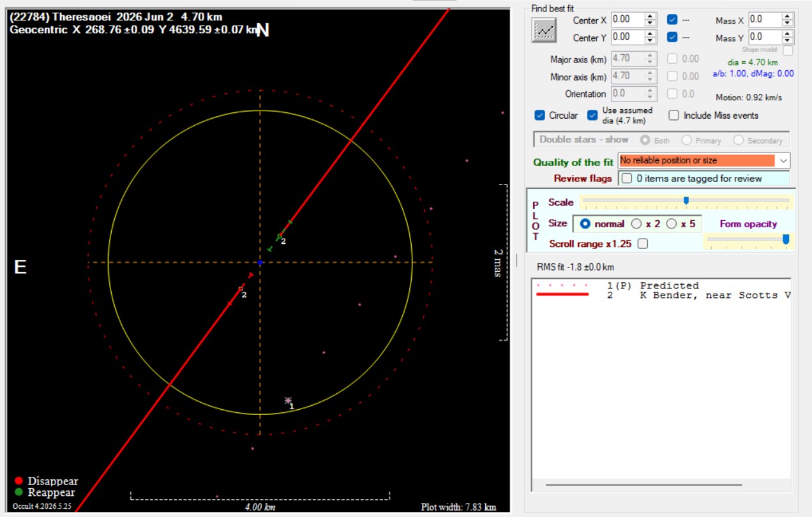This screenshot has height=517, width=812.
Task: Click the Major axis (km) field
Action: click(628, 58)
